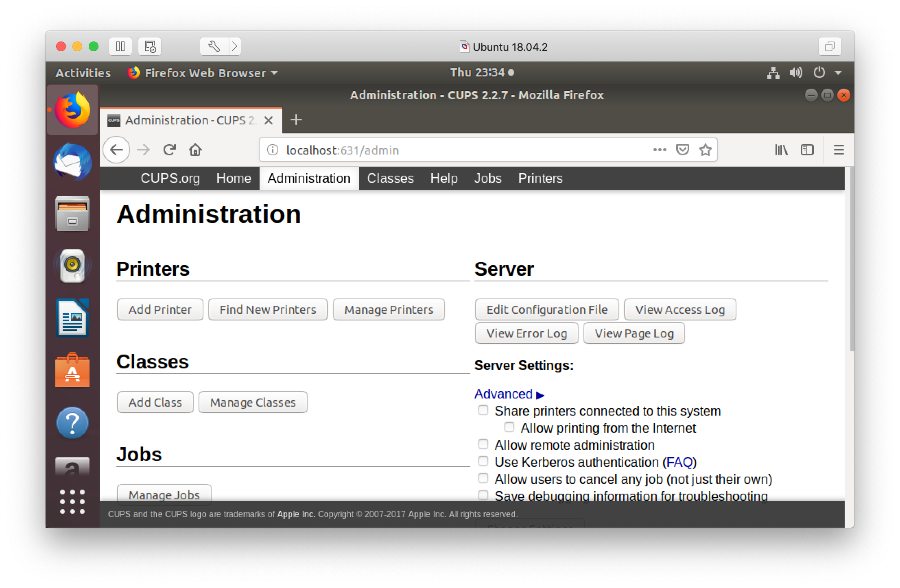Viewport: 900px width, 588px height.
Task: Enable Share printers connected to this system
Action: (x=483, y=410)
